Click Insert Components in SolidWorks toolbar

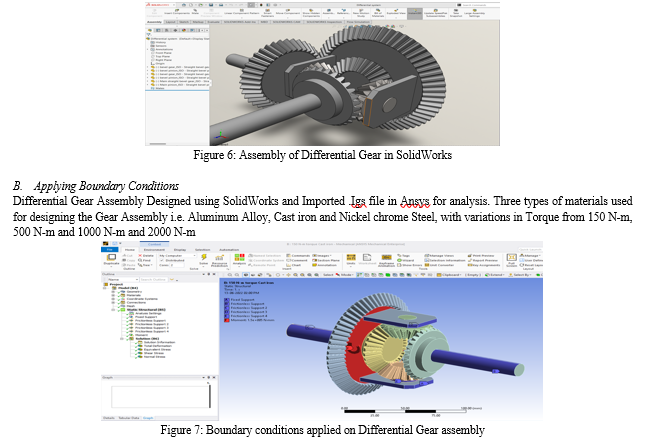[177, 11]
